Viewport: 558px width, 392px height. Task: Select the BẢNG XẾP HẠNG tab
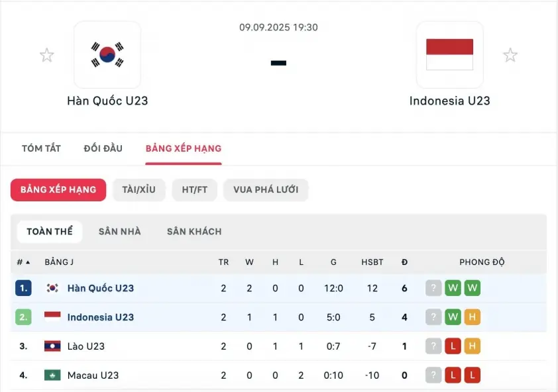tap(184, 148)
